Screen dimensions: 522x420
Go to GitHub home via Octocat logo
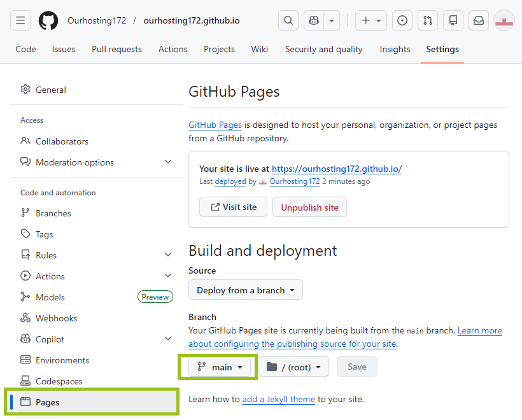click(48, 20)
